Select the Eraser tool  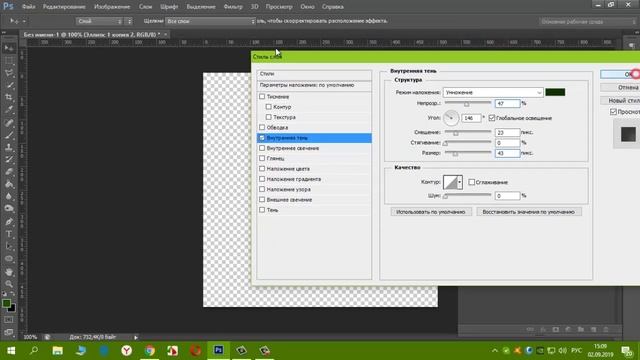click(9, 172)
